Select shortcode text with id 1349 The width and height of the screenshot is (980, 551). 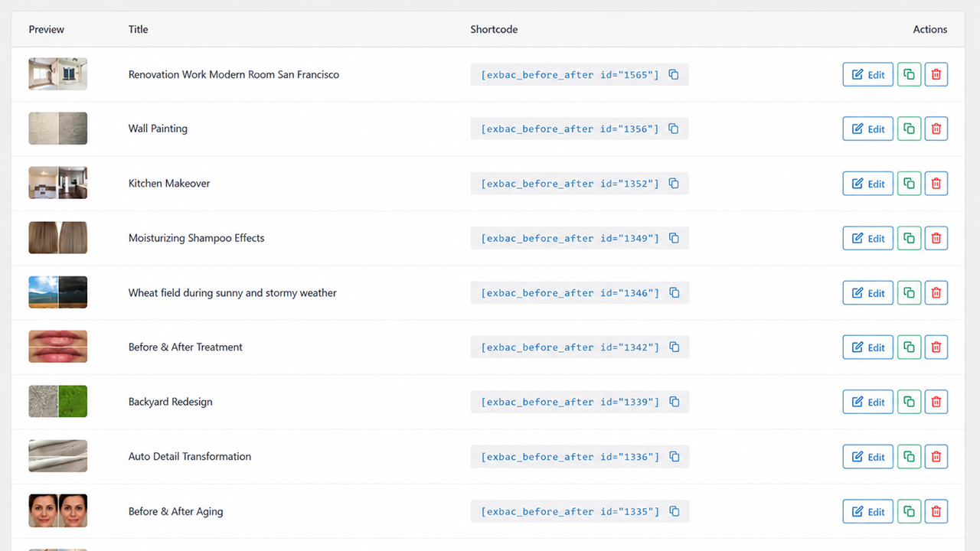tap(570, 239)
